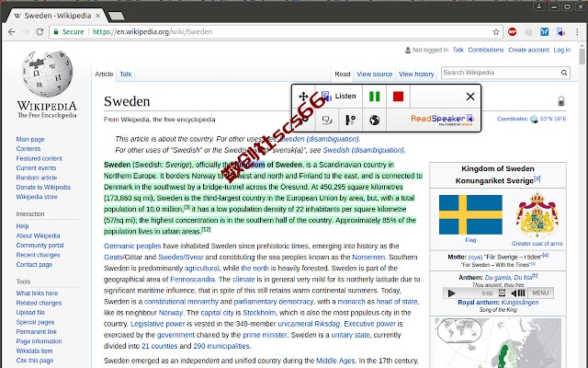Select the Read tab

(x=342, y=74)
